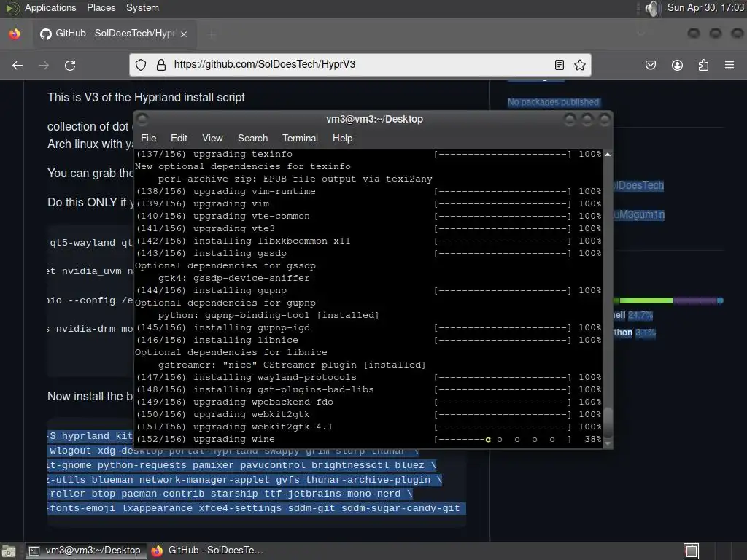Click code line with starship ttf-jetbrains-mono-nerd
This screenshot has width=747, height=560.
click(230, 494)
